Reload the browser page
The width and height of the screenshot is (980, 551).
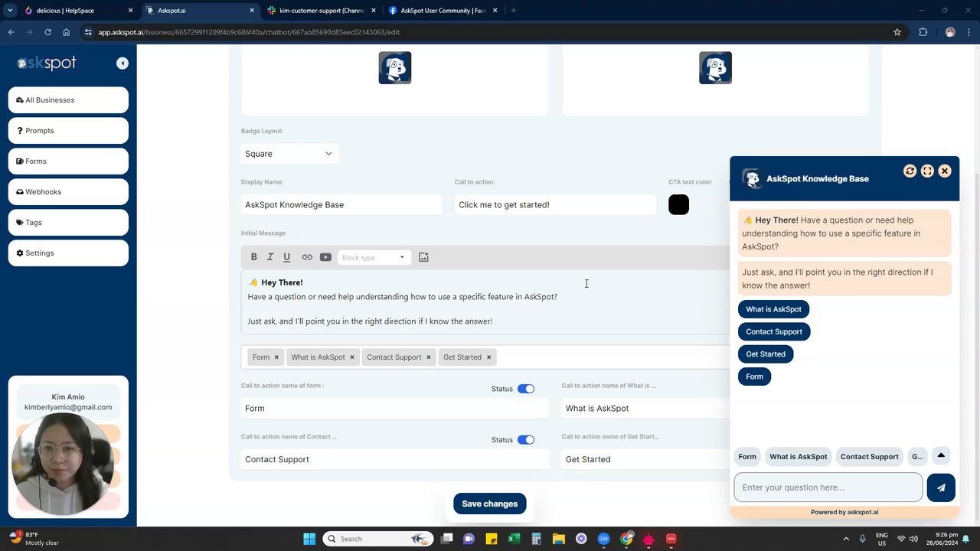coord(47,32)
